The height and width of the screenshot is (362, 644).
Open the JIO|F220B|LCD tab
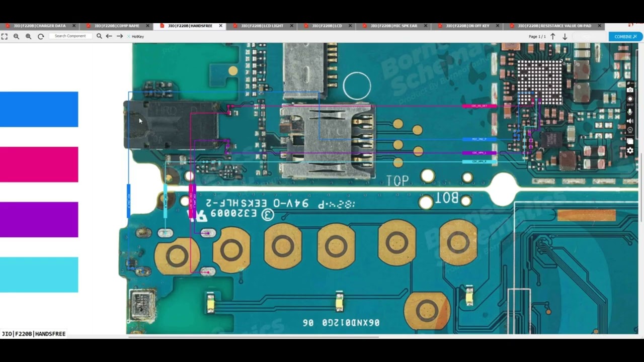(327, 26)
